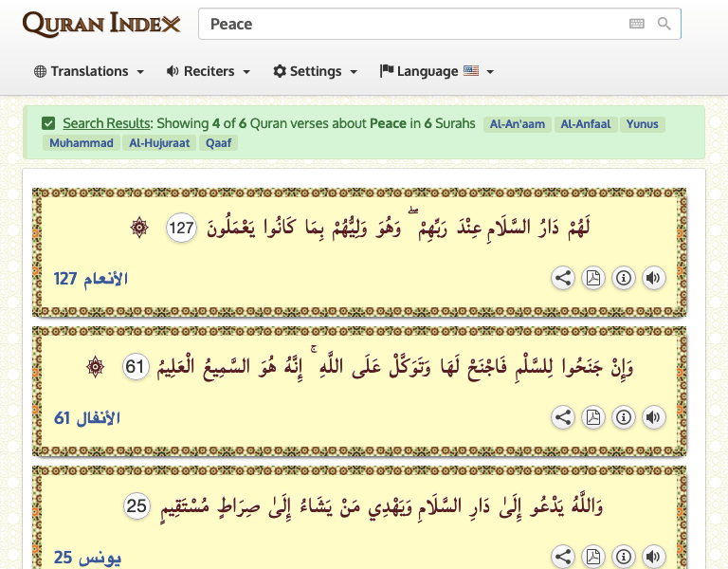
Task: Play audio for verse Al-An'aam 127
Action: point(653,278)
